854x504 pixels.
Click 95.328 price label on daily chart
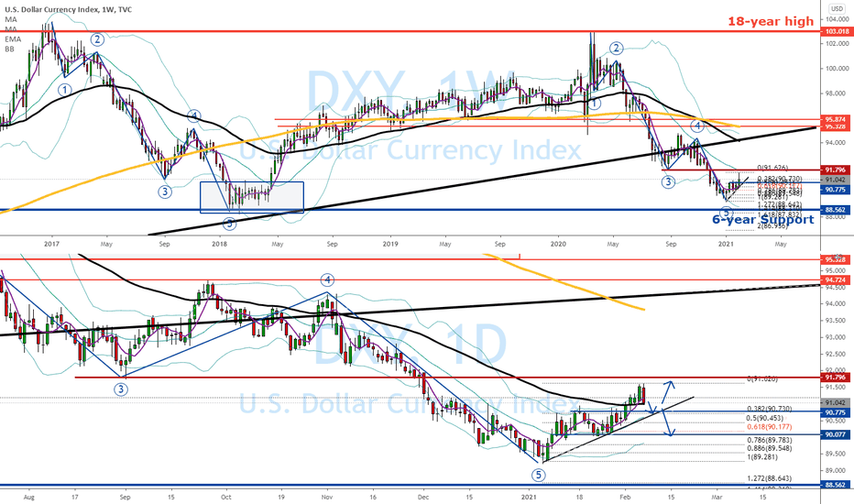pos(838,259)
